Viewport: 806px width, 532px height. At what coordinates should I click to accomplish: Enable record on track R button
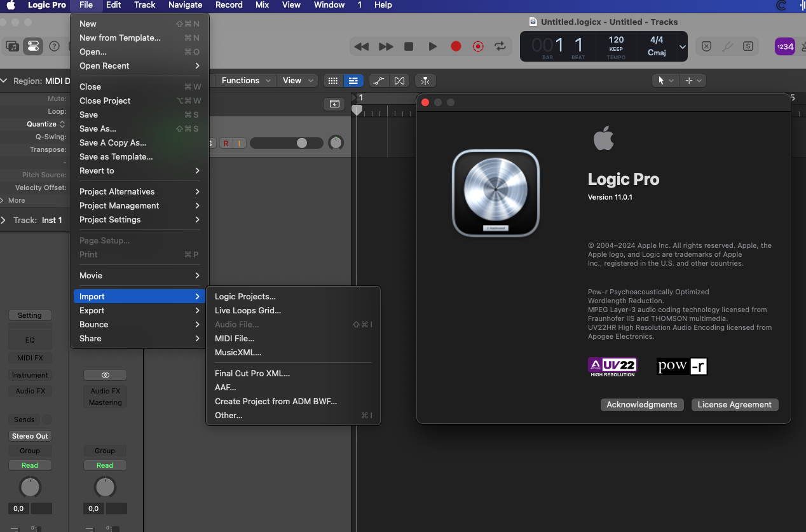click(226, 144)
